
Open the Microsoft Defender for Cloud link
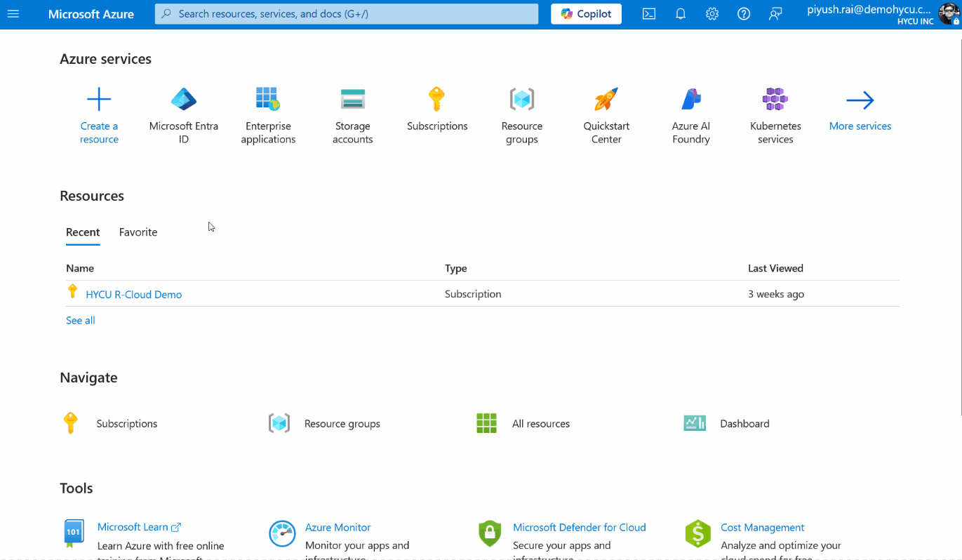tap(580, 528)
